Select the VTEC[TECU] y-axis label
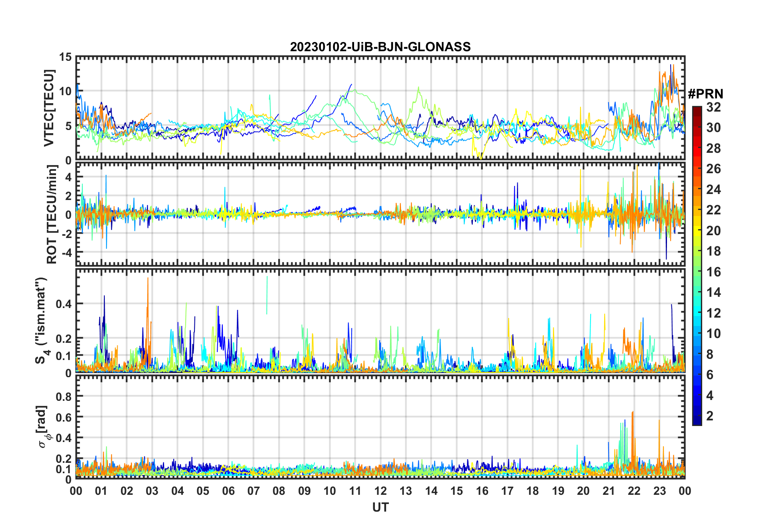761x532 pixels. coord(48,108)
